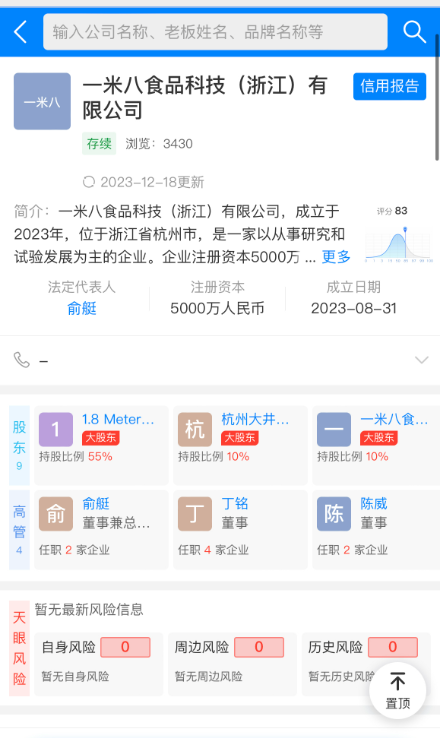This screenshot has width=440, height=738.
Task: Open the 高管 4 executives section
Action: click(19, 529)
